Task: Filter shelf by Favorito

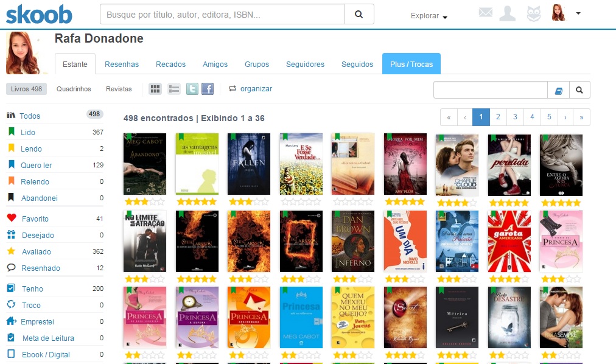Action: 35,219
